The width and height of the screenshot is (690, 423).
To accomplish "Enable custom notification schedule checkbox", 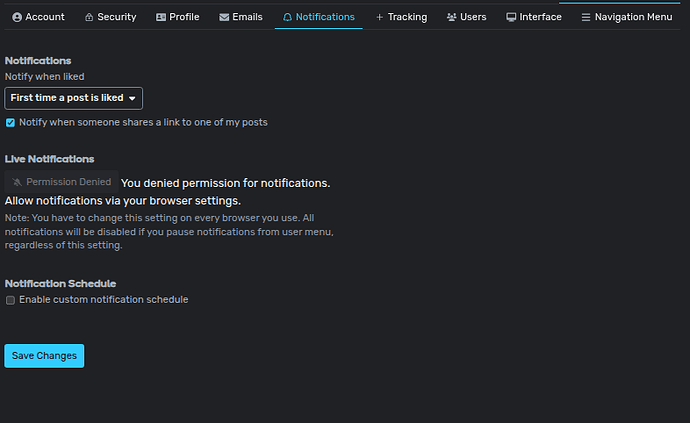I will tap(10, 300).
